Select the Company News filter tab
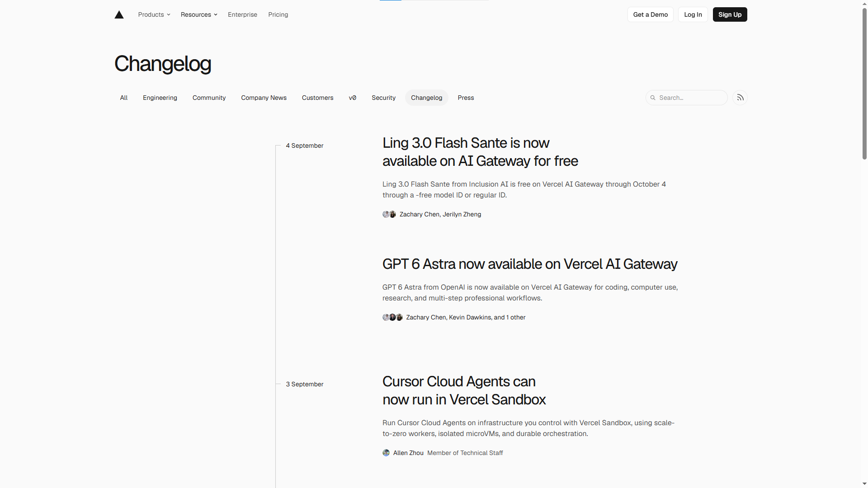 [264, 98]
